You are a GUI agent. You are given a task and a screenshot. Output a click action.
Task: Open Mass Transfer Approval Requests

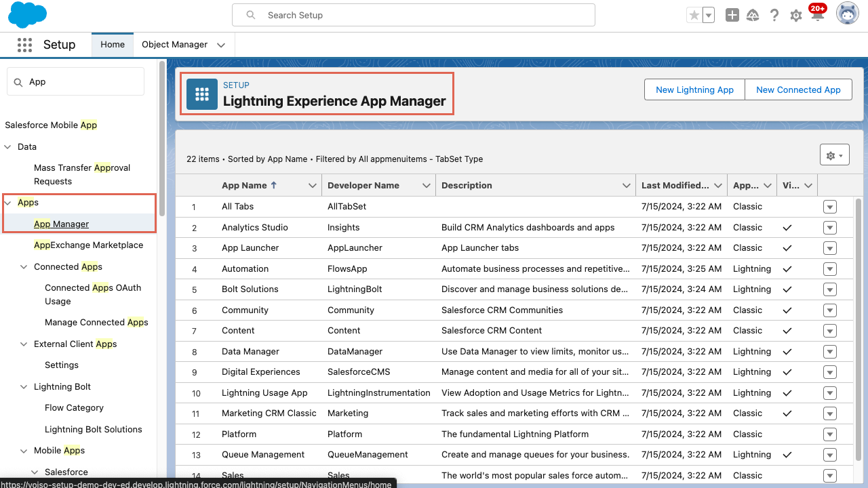pyautogui.click(x=82, y=174)
